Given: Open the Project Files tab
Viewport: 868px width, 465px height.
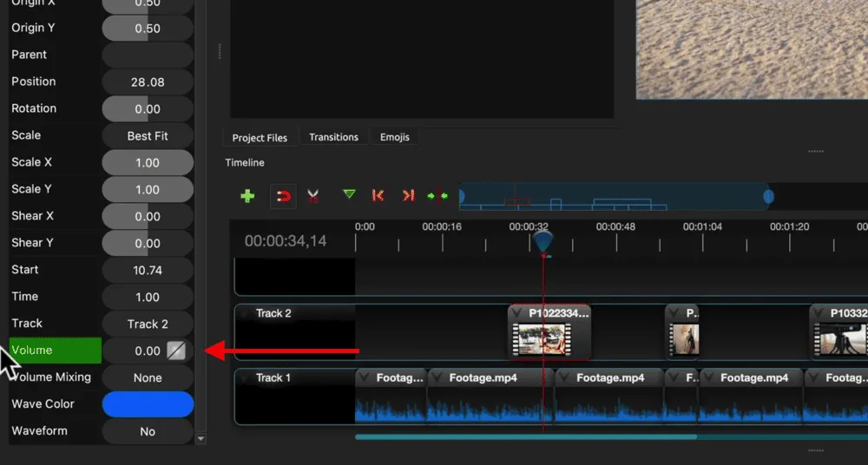Looking at the screenshot, I should (260, 137).
